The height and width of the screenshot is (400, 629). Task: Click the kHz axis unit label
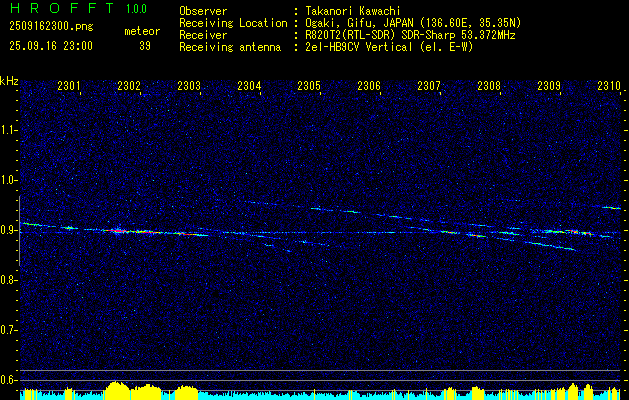point(9,81)
